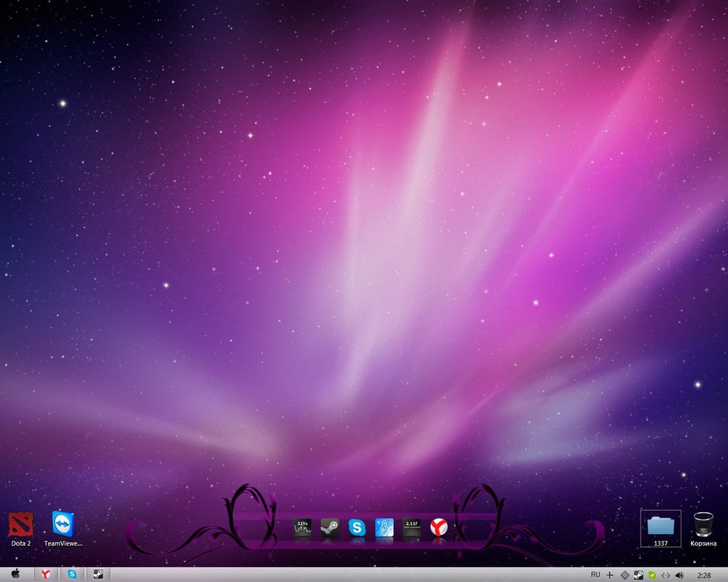Switch to Skype in the taskbar

[x=72, y=575]
